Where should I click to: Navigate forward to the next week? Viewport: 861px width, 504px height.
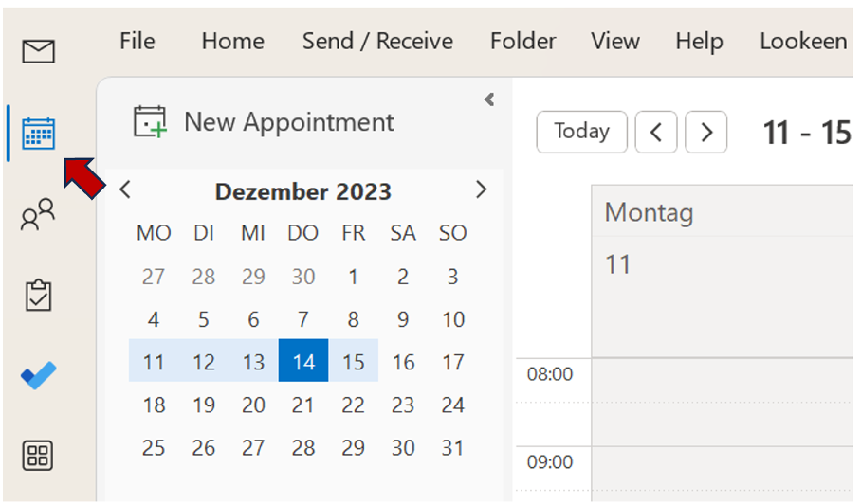pyautogui.click(x=705, y=133)
